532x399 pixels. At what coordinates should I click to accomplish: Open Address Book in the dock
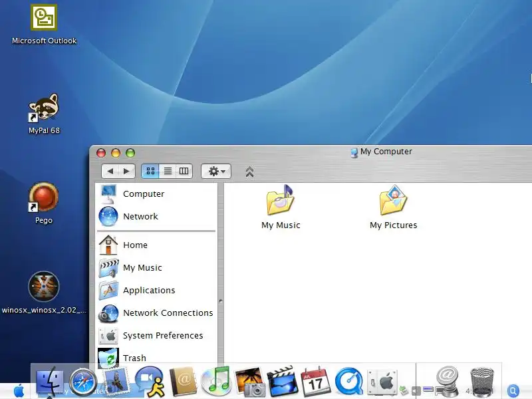click(x=183, y=381)
